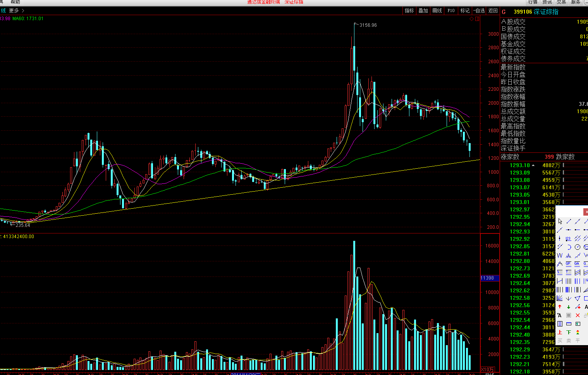Image resolution: width=588 pixels, height=375 pixels.
Task: Click the MA60: 1731.01 indicator label
Action: tap(28, 19)
